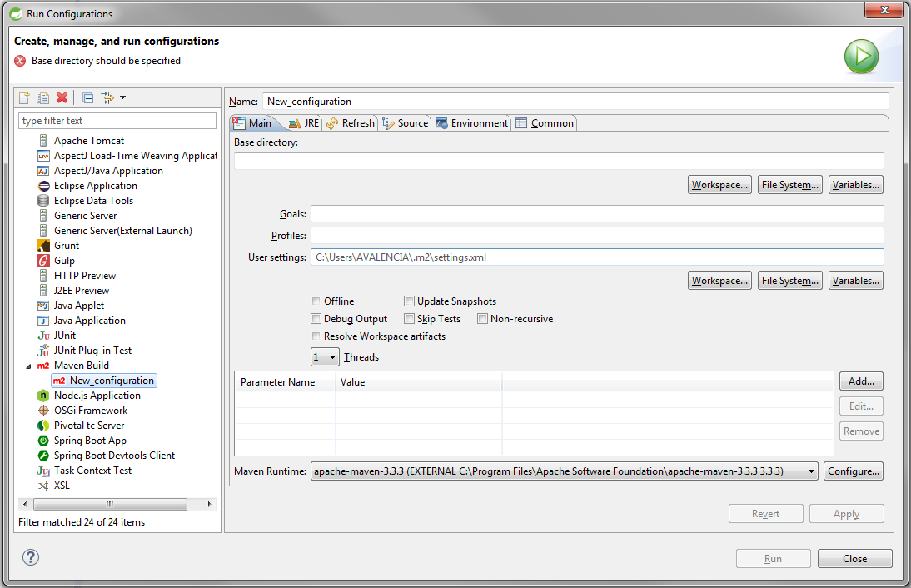The image size is (911, 588).
Task: Select Generic Server(External Launch) entry
Action: [x=122, y=231]
